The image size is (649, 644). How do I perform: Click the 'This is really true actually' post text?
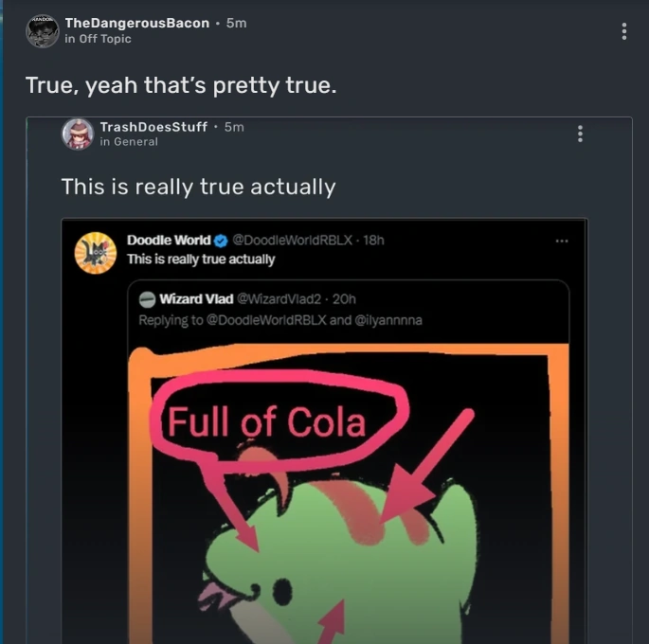point(198,187)
